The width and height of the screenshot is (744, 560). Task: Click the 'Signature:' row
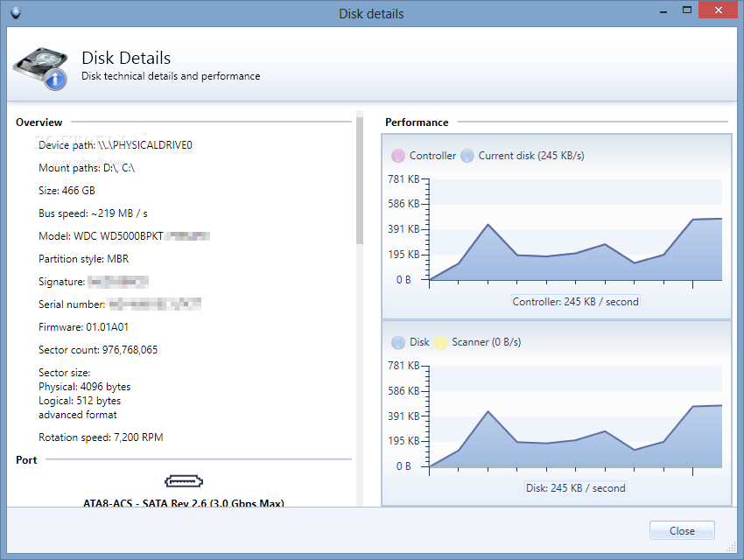click(x=94, y=282)
